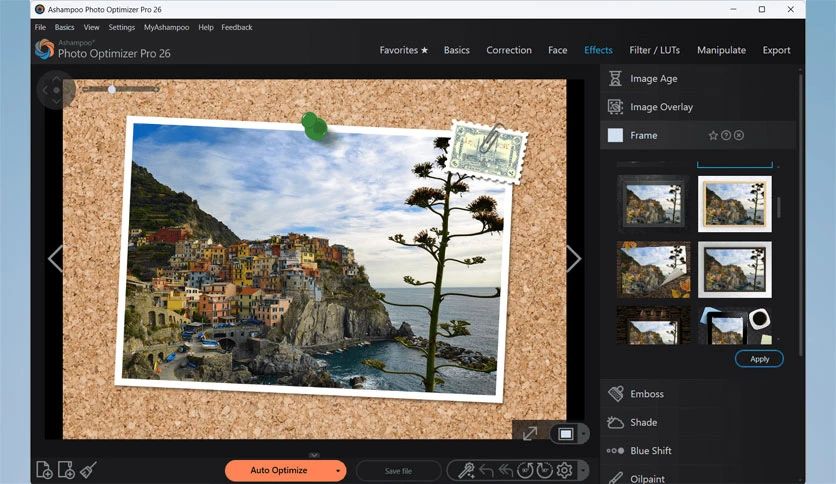Open the settings gear icon

[564, 470]
